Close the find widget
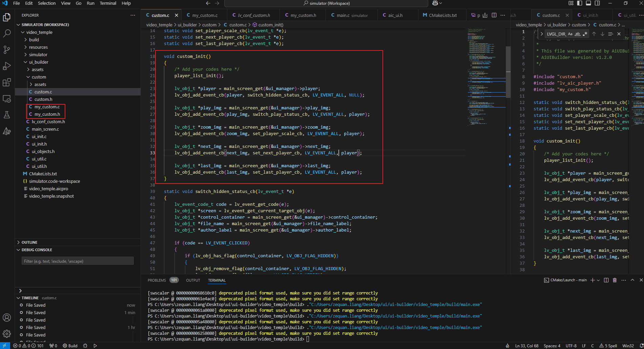Image resolution: width=644 pixels, height=349 pixels. [x=619, y=34]
